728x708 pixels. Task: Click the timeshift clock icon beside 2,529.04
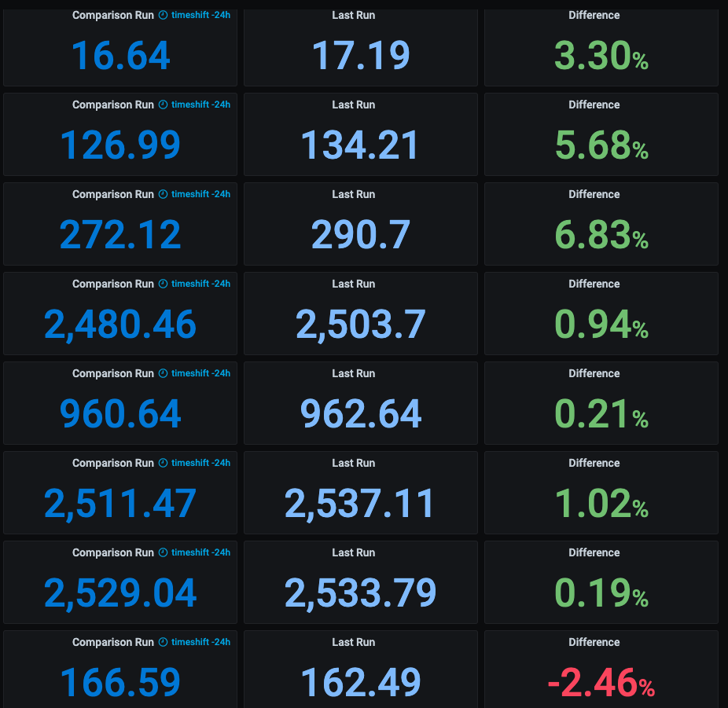click(163, 552)
